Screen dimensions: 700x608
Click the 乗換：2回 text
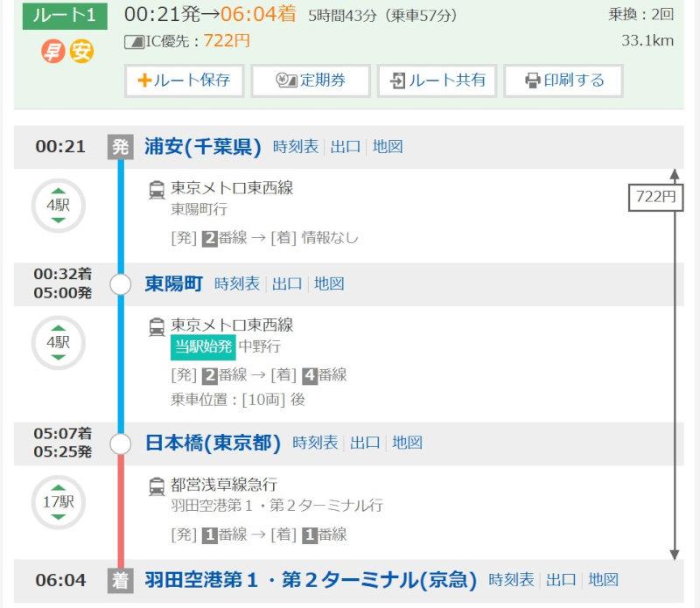641,15
